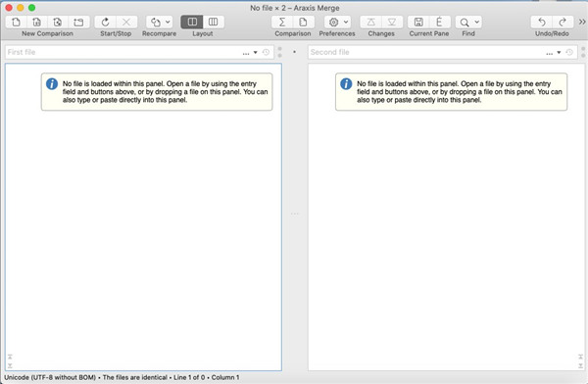
Task: Expand the Preferences dropdown arrow
Action: tap(346, 23)
